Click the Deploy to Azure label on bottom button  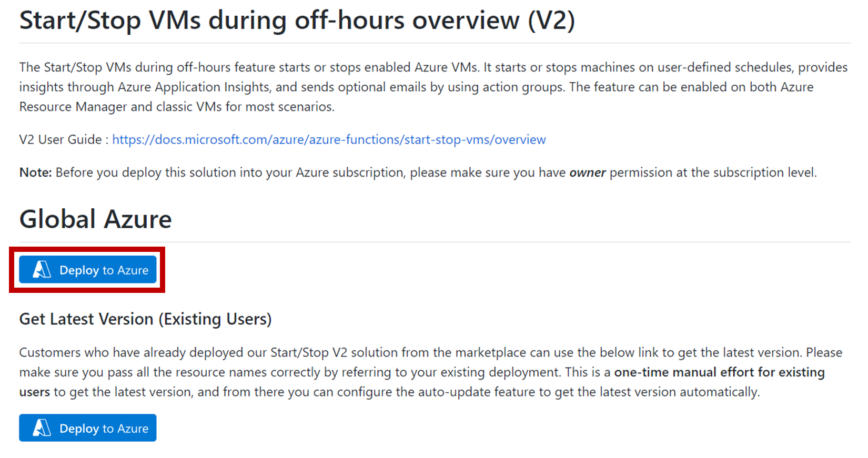[104, 428]
